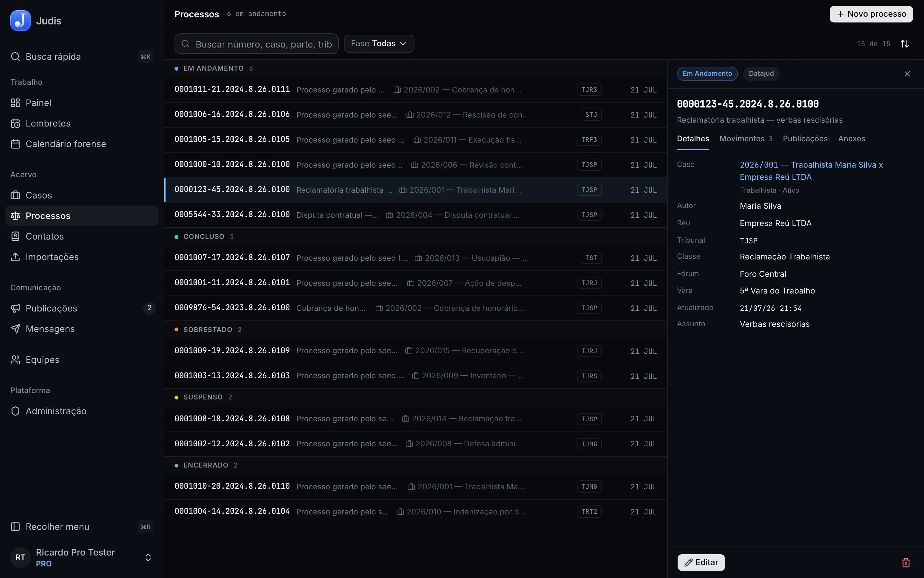Click the Datajud badge
This screenshot has width=924, height=578.
(761, 74)
